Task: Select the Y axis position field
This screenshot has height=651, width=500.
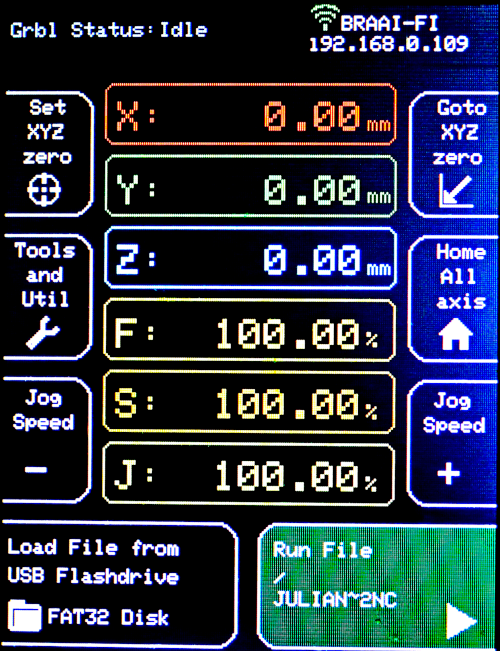Action: point(250,187)
